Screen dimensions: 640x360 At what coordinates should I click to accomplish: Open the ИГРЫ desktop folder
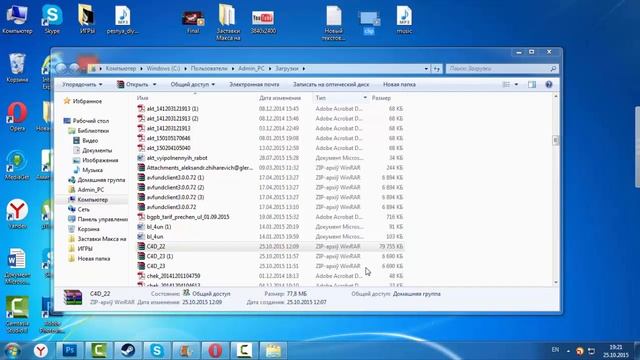pyautogui.click(x=87, y=19)
